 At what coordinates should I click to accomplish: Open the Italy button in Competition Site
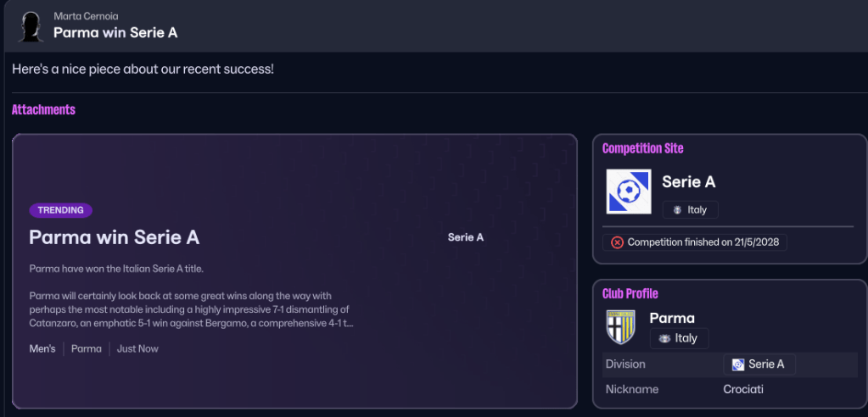pos(690,210)
